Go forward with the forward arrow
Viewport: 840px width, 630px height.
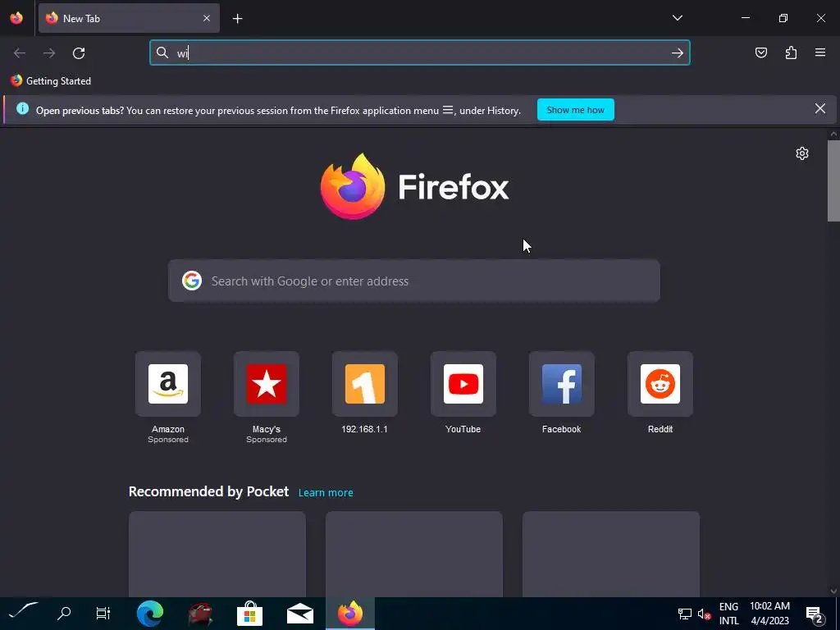tap(49, 53)
